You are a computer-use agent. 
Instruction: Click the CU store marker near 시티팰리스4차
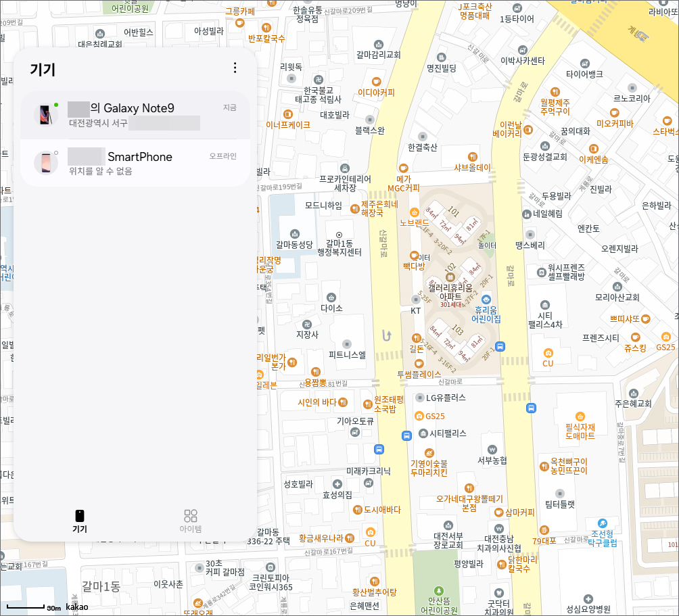click(548, 353)
